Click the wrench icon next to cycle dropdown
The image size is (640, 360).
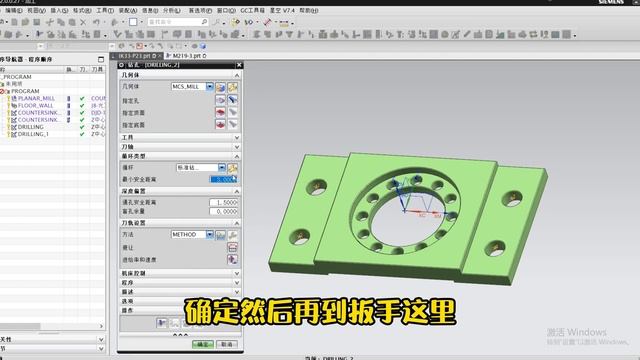[x=233, y=168]
